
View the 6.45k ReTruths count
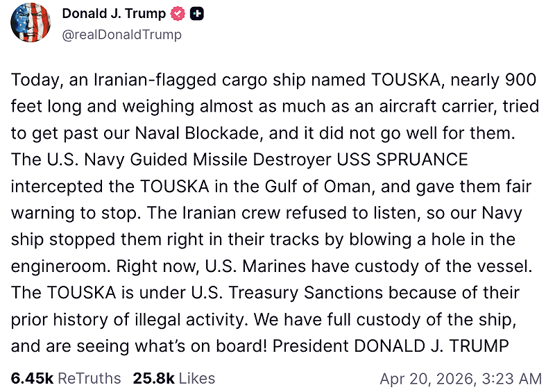[32, 379]
